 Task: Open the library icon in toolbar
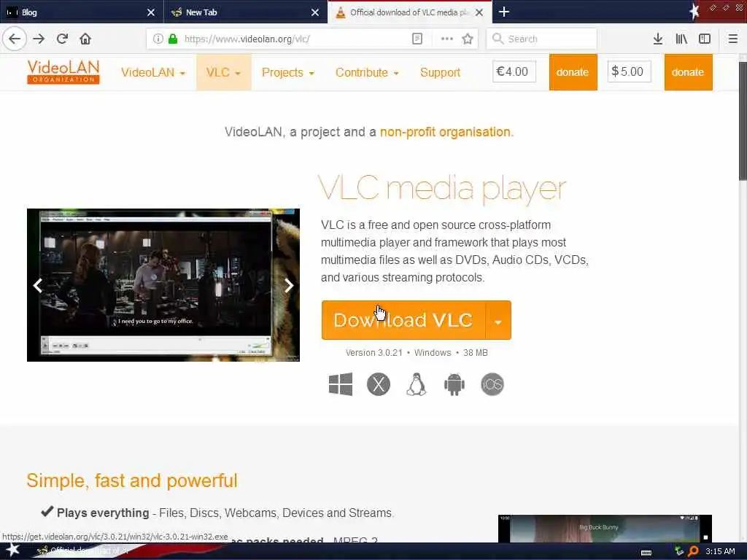pos(681,39)
